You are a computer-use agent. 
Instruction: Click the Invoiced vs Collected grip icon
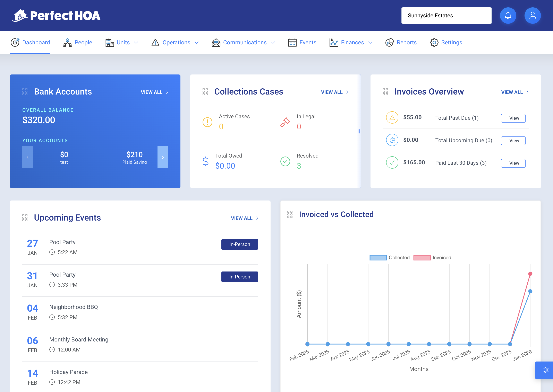[290, 214]
